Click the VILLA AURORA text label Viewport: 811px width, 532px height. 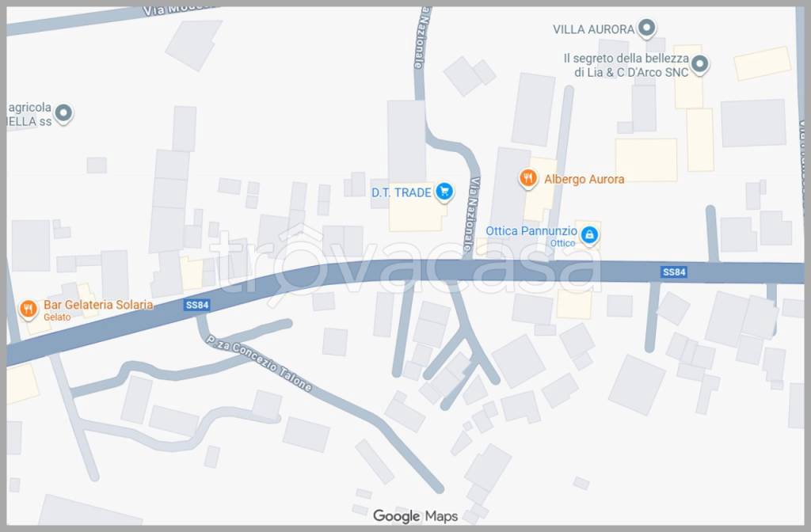[593, 29]
